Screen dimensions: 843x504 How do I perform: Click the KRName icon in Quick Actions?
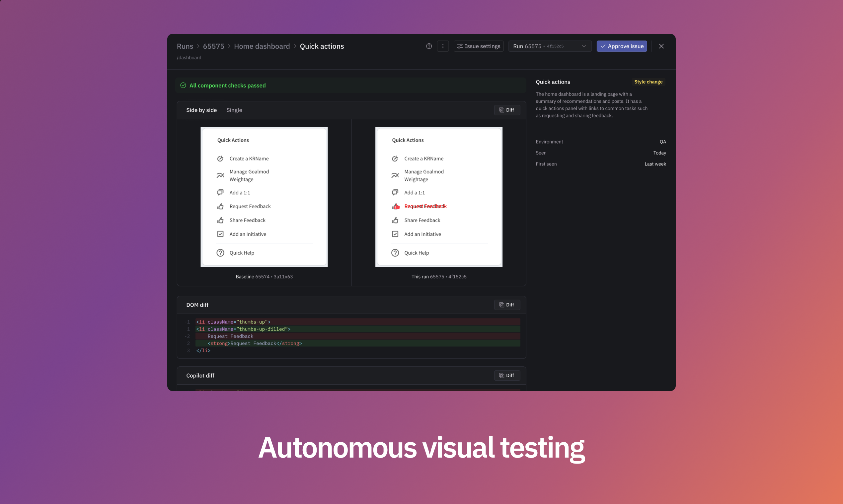click(220, 158)
